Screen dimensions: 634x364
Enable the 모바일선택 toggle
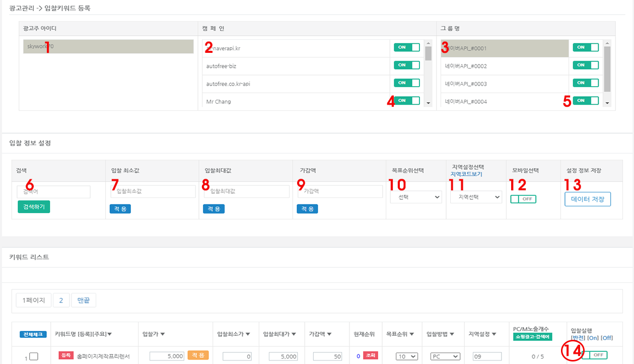(x=523, y=199)
